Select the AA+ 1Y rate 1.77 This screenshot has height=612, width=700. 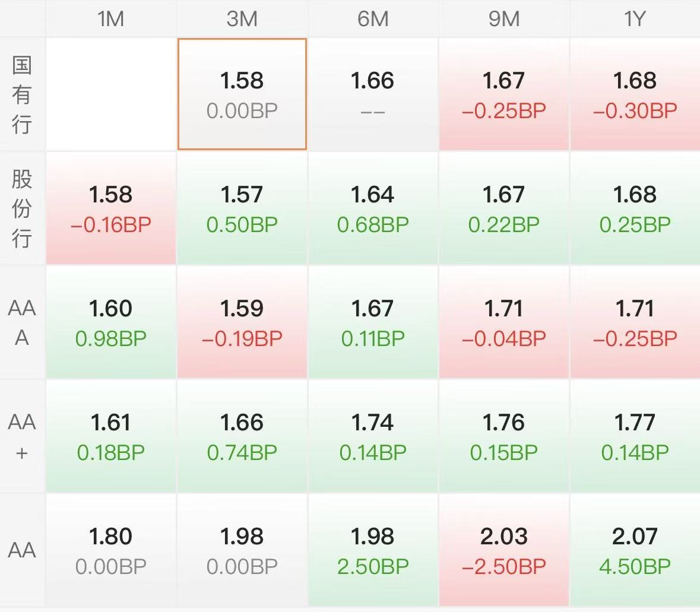tap(635, 436)
